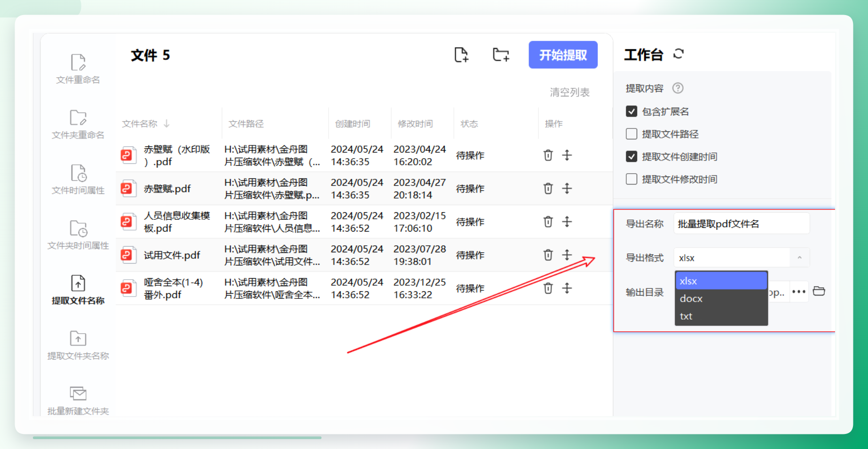This screenshot has height=449, width=868.
Task: Delete the 试用文件.pdf row
Action: click(548, 255)
